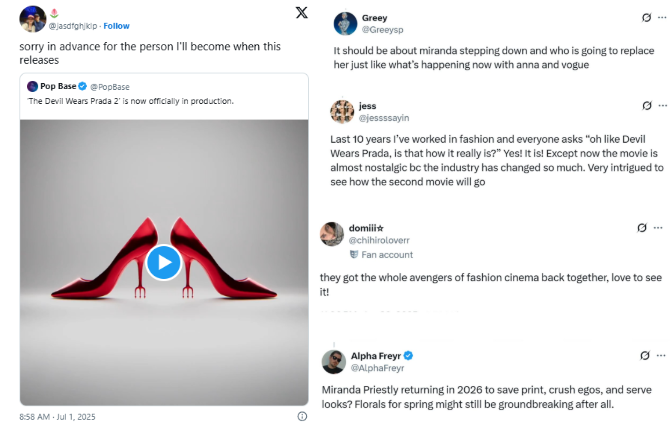Expand more options on domiii's reply
The width and height of the screenshot is (671, 428).
tap(660, 228)
